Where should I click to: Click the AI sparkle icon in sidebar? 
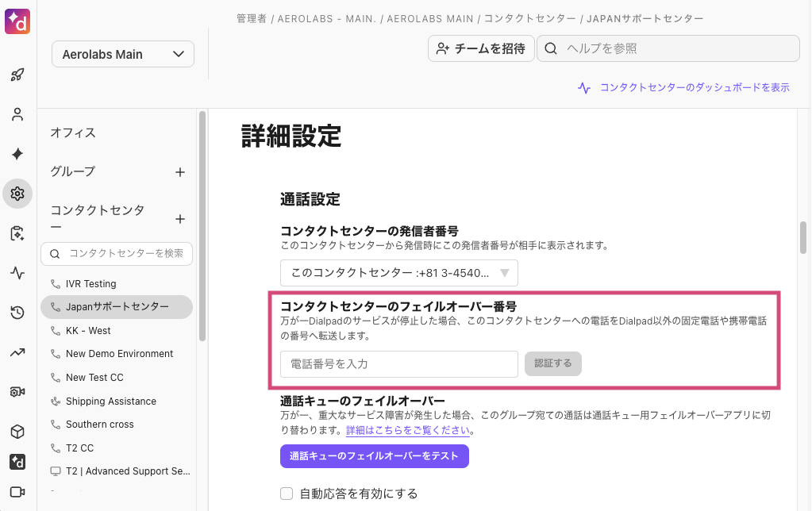[x=17, y=154]
